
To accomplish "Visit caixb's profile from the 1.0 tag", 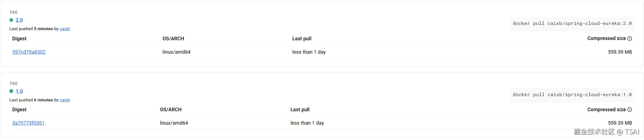I will [65, 100].
